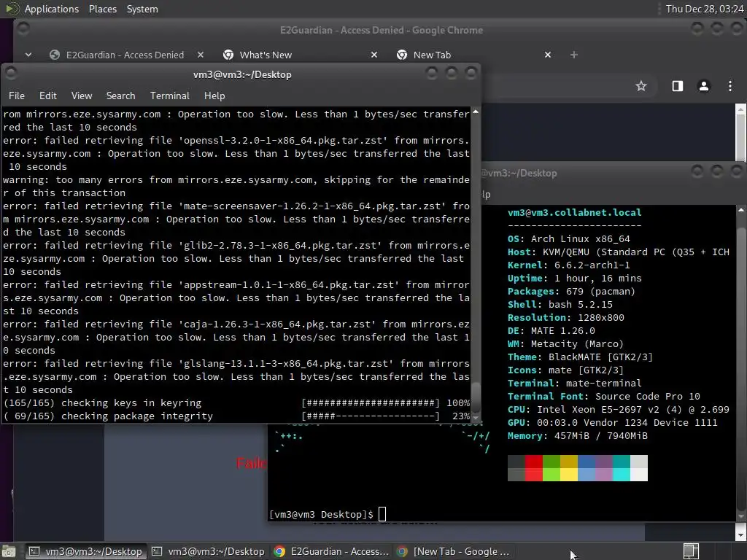Toggle Chrome's side panel icon
The height and width of the screenshot is (560, 747).
[678, 86]
